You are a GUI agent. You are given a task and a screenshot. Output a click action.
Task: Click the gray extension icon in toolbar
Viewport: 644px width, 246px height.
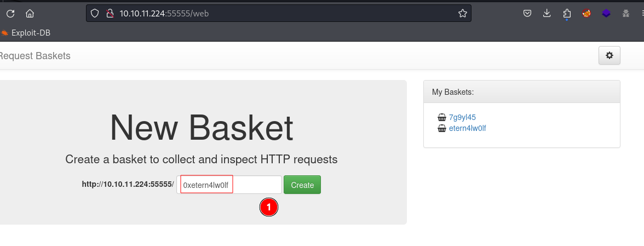(626, 14)
